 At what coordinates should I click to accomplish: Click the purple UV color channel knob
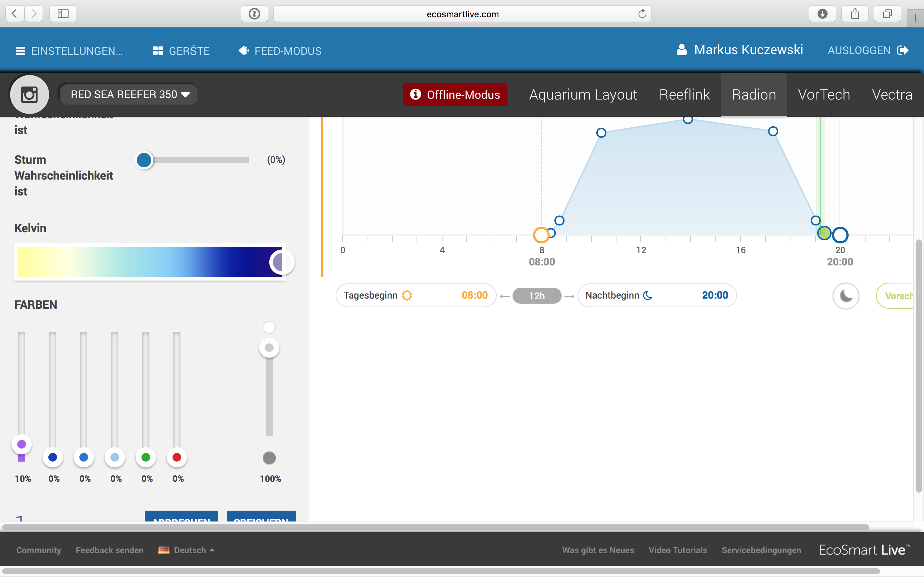[22, 444]
